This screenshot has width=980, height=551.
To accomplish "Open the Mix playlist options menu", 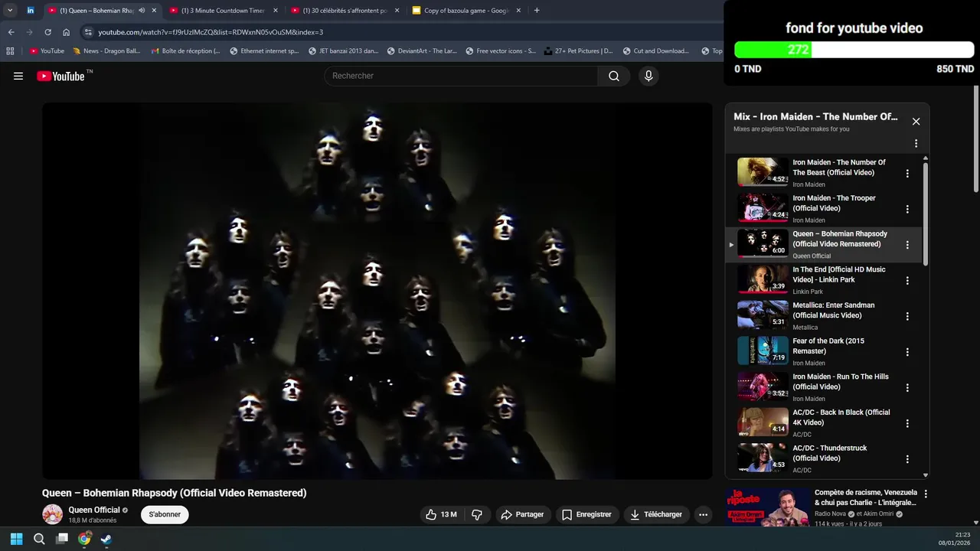I will pyautogui.click(x=916, y=143).
